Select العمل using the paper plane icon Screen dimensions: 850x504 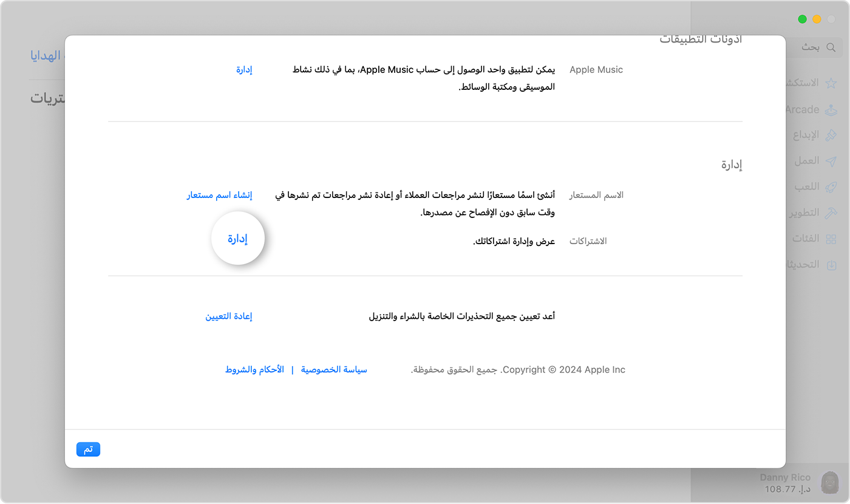point(831,160)
